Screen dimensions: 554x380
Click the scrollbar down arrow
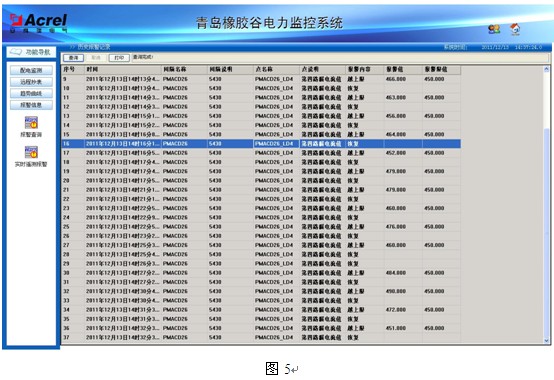[547, 340]
